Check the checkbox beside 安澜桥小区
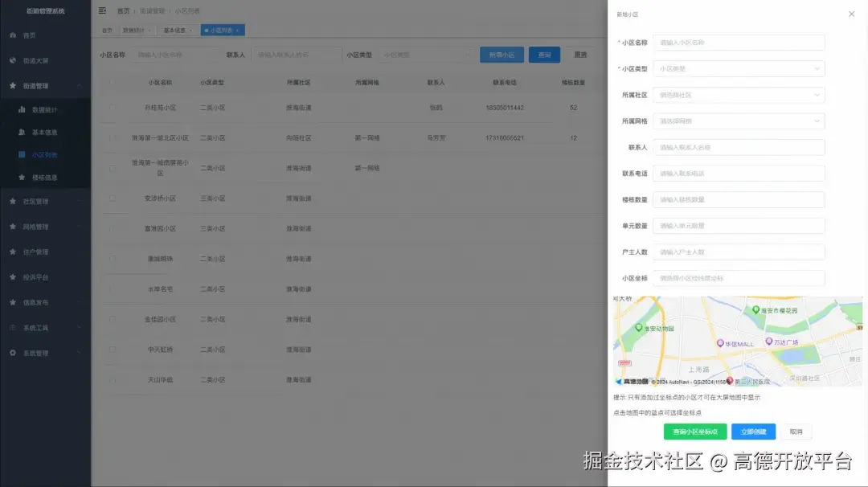The width and height of the screenshot is (868, 487). tap(111, 198)
